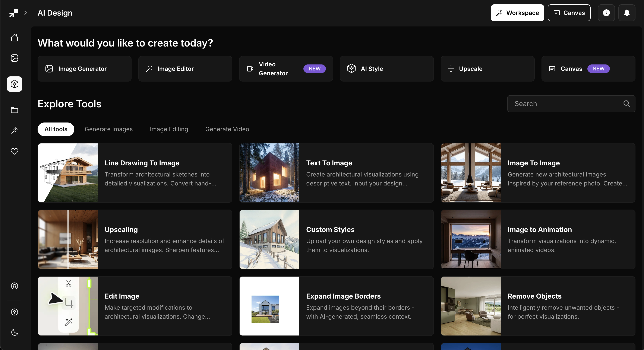The width and height of the screenshot is (644, 350).
Task: Open the Upscale quick action
Action: 487,69
